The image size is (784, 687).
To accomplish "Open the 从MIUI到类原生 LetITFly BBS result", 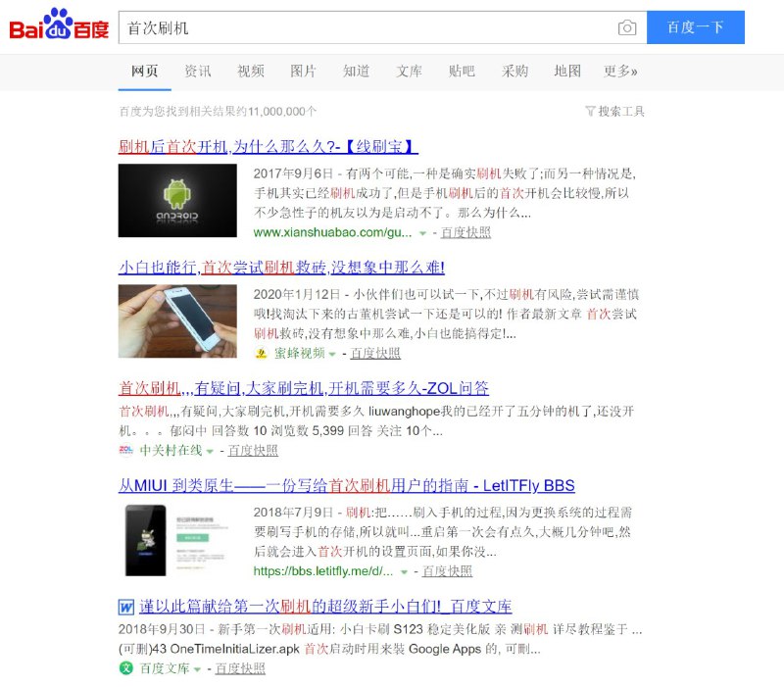I will (347, 485).
